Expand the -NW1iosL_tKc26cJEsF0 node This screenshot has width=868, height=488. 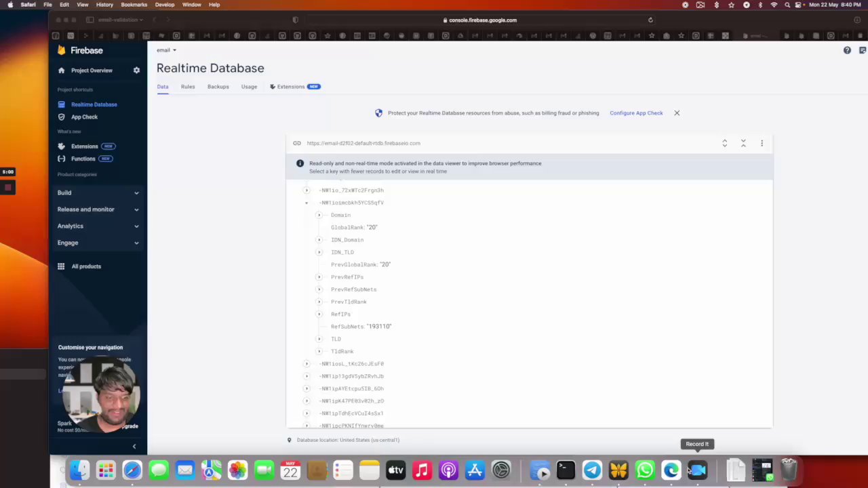tap(307, 364)
